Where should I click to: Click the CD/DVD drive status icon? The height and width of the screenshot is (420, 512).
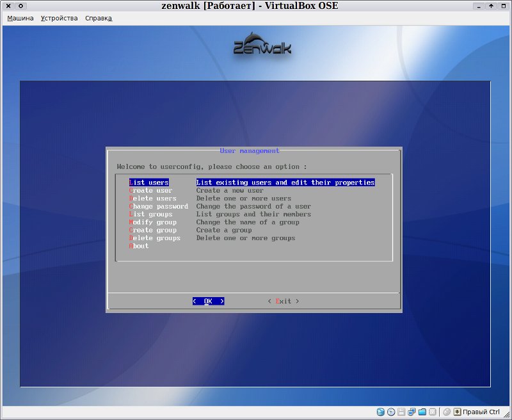point(391,412)
